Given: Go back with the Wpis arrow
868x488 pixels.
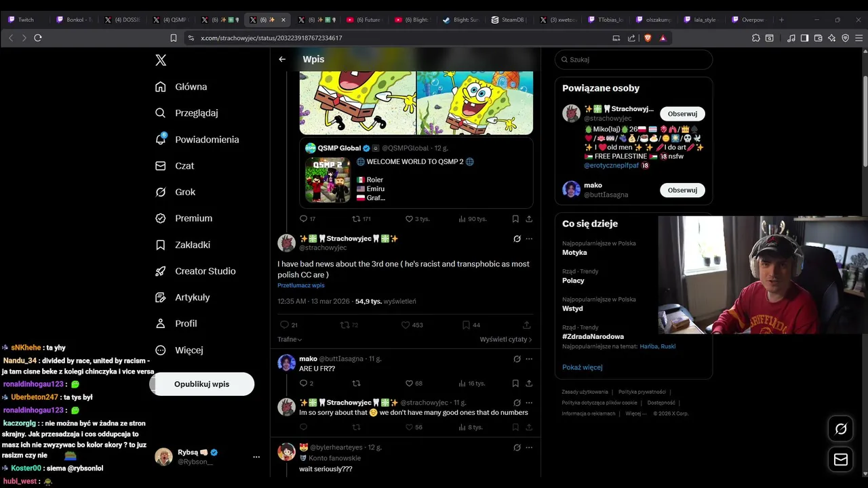Looking at the screenshot, I should (282, 59).
